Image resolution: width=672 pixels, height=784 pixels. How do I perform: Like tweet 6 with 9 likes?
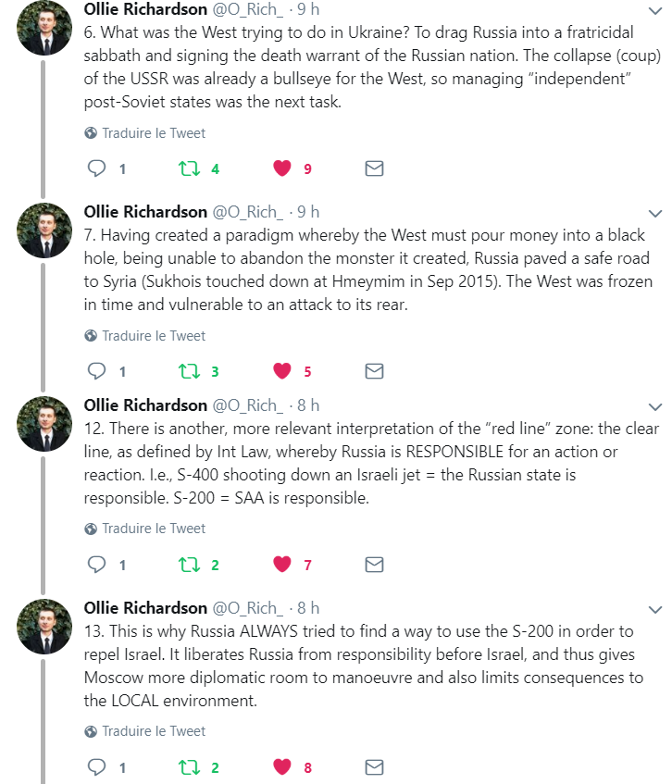(x=282, y=168)
